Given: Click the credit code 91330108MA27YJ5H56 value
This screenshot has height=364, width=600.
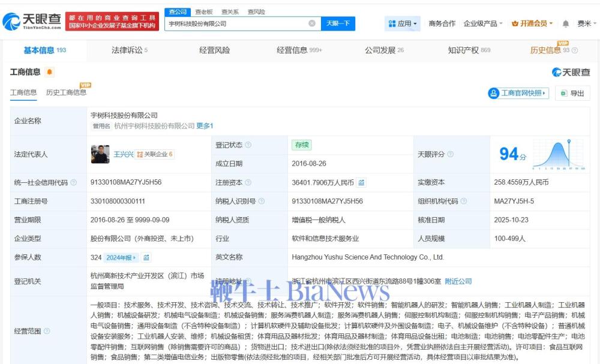Looking at the screenshot, I should 126,182.
